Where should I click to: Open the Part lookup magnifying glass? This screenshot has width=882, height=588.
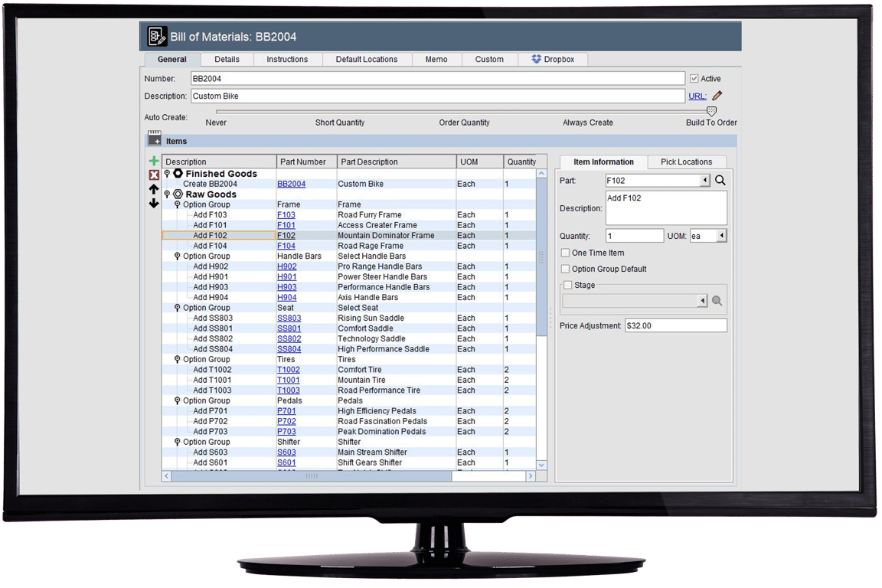pyautogui.click(x=720, y=180)
